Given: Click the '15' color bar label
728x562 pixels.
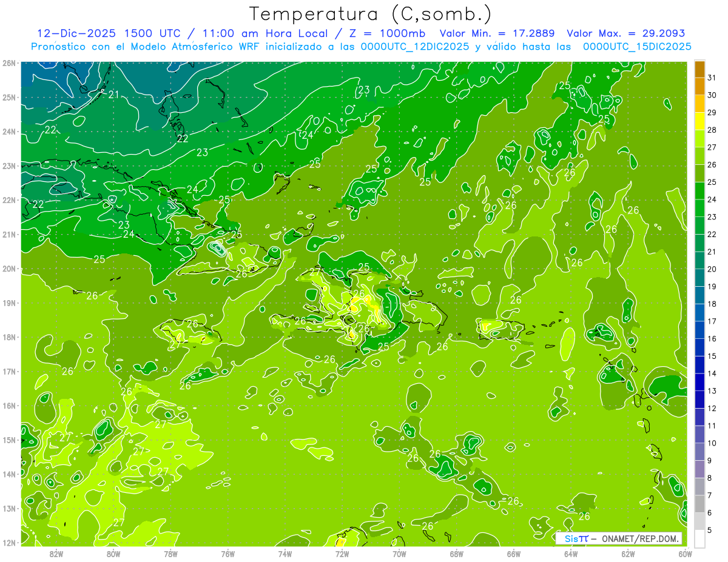Looking at the screenshot, I should pos(712,356).
